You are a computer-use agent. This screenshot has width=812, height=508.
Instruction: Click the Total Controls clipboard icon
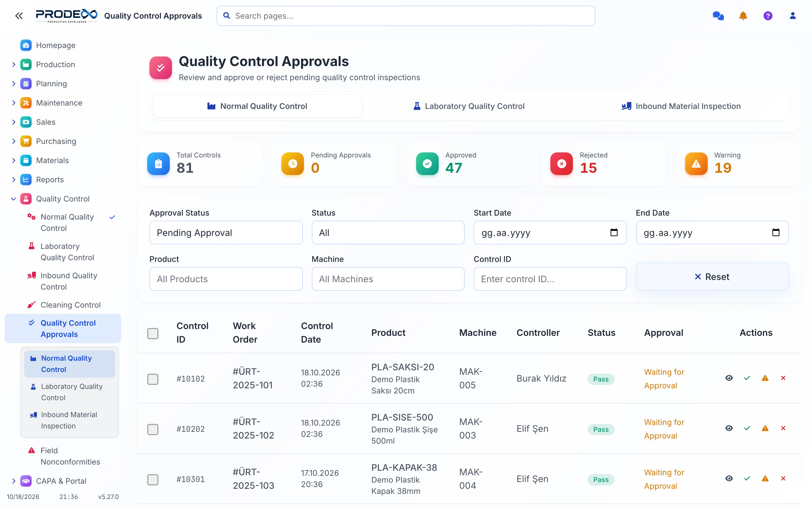(x=158, y=164)
